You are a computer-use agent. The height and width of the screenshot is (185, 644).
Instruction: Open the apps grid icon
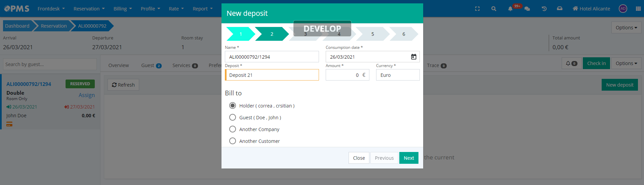tap(638, 9)
